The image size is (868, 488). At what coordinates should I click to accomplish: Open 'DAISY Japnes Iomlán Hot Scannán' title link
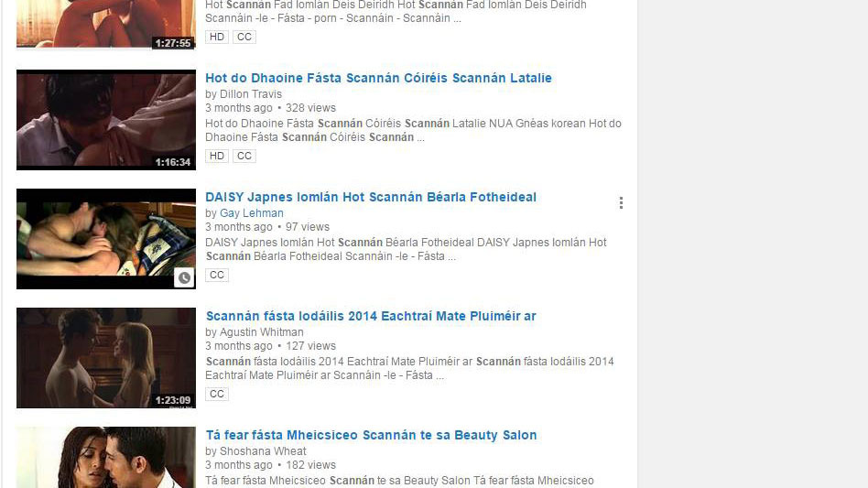click(x=370, y=197)
